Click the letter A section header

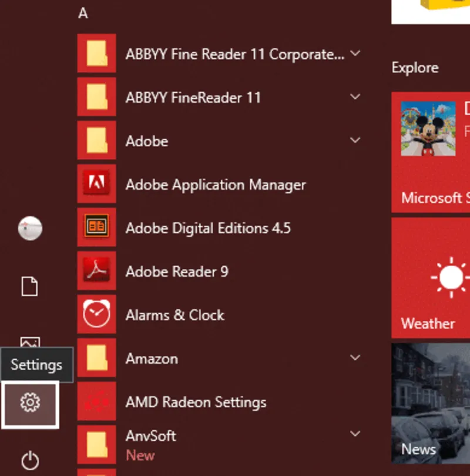click(x=83, y=14)
